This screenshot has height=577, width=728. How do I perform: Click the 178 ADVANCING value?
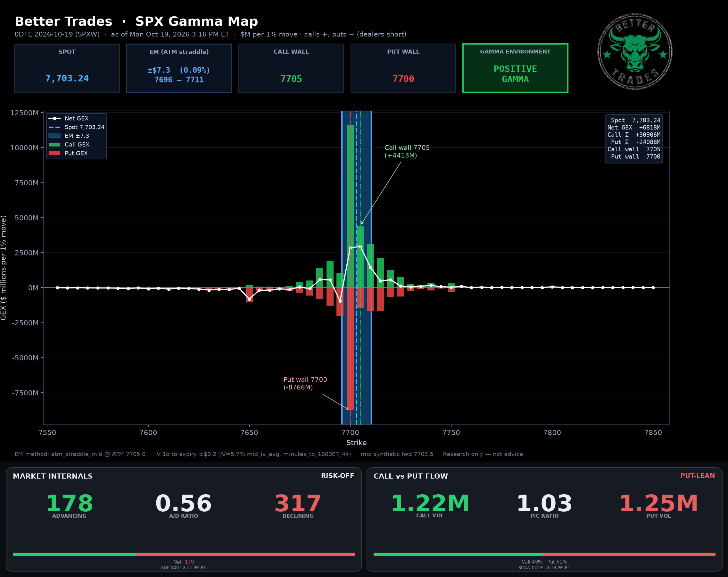click(69, 503)
